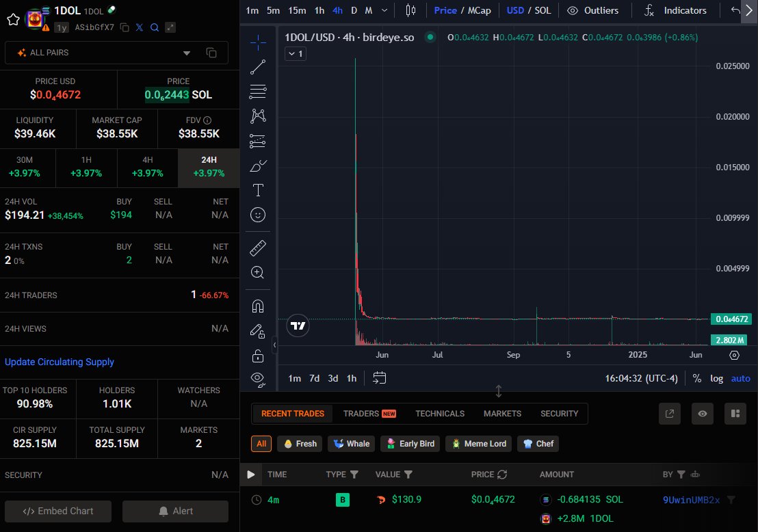The width and height of the screenshot is (758, 532).
Task: Open chart scale settings gear icon
Action: tap(734, 355)
